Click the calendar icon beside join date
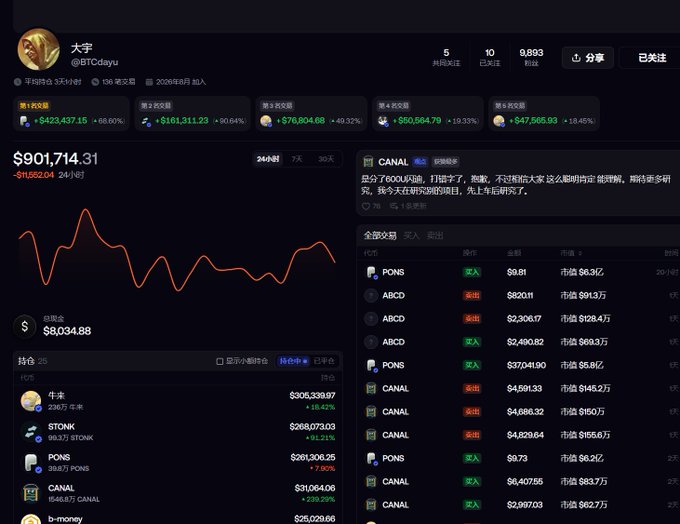 pos(149,82)
